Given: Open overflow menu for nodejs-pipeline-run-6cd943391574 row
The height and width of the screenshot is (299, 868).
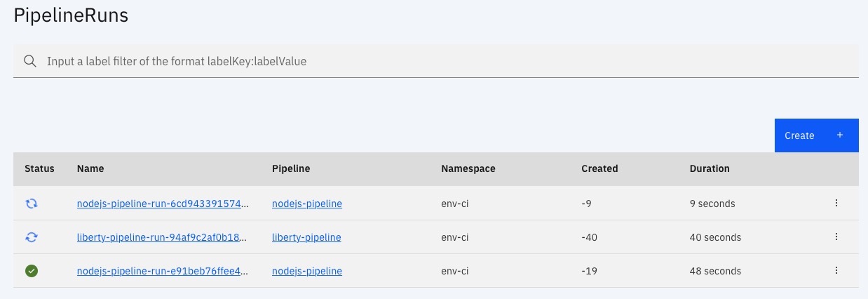Looking at the screenshot, I should click(x=836, y=204).
